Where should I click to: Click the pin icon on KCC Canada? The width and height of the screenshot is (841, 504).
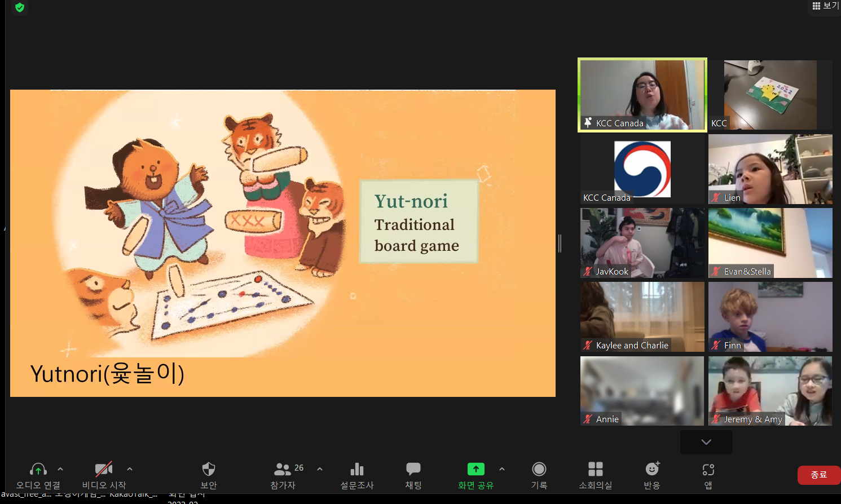point(588,122)
